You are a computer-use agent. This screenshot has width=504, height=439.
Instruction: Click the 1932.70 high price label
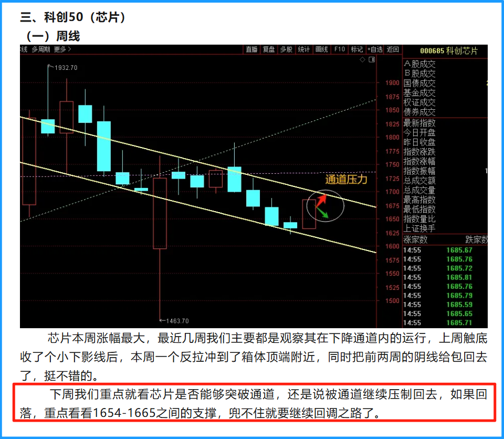[x=66, y=68]
